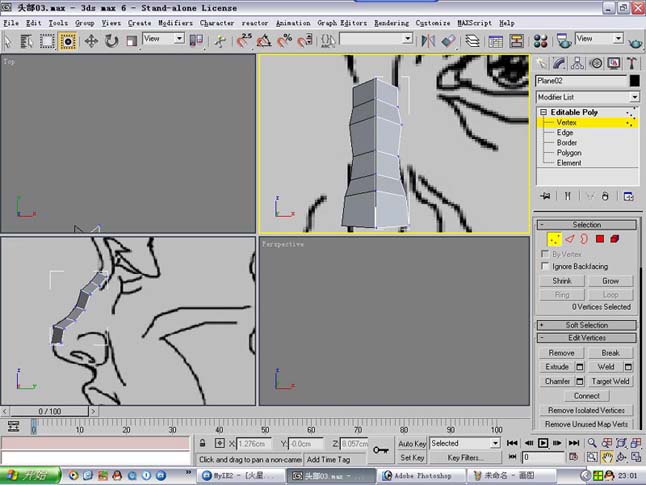Switch to the Modify command panel

(559, 63)
